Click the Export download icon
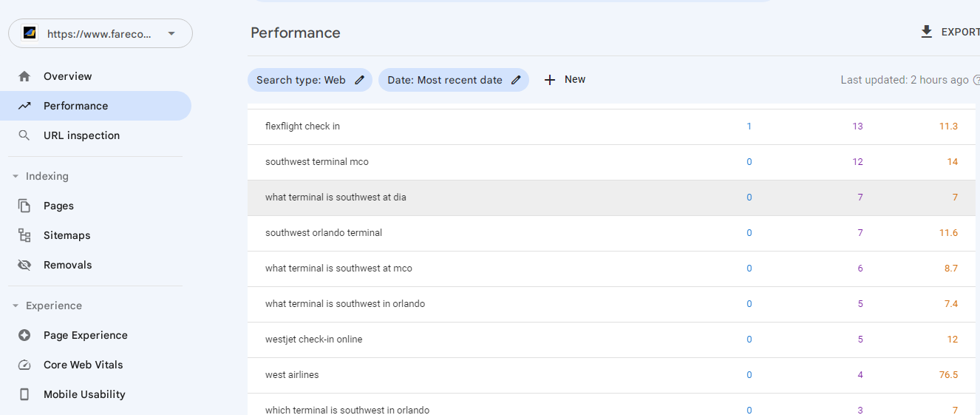This screenshot has height=415, width=980. 926,32
